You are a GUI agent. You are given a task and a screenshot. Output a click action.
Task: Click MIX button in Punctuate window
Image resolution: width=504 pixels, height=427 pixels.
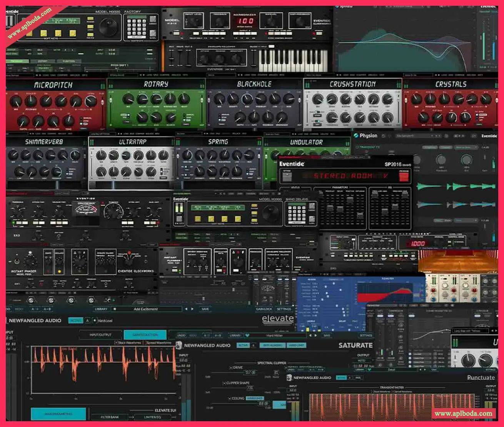click(358, 378)
